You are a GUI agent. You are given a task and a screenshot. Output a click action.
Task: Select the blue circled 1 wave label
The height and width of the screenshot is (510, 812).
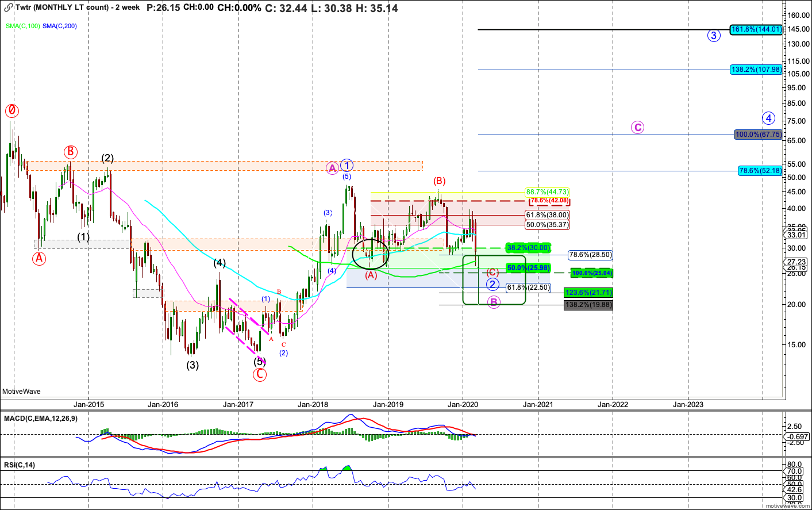346,166
